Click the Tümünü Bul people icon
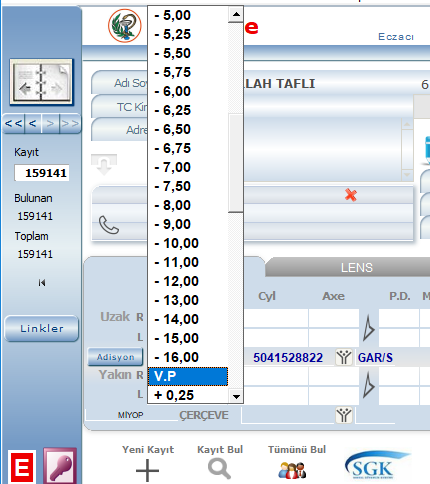 (x=292, y=470)
